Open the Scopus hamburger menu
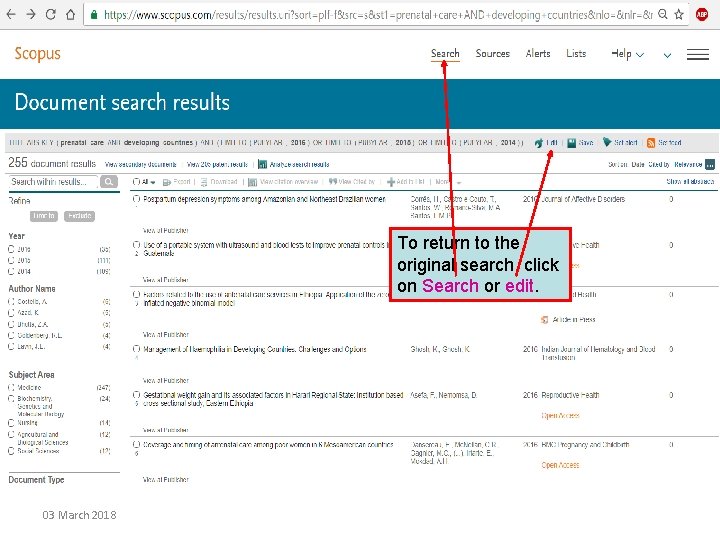This screenshot has height=540, width=720. pyautogui.click(x=698, y=55)
